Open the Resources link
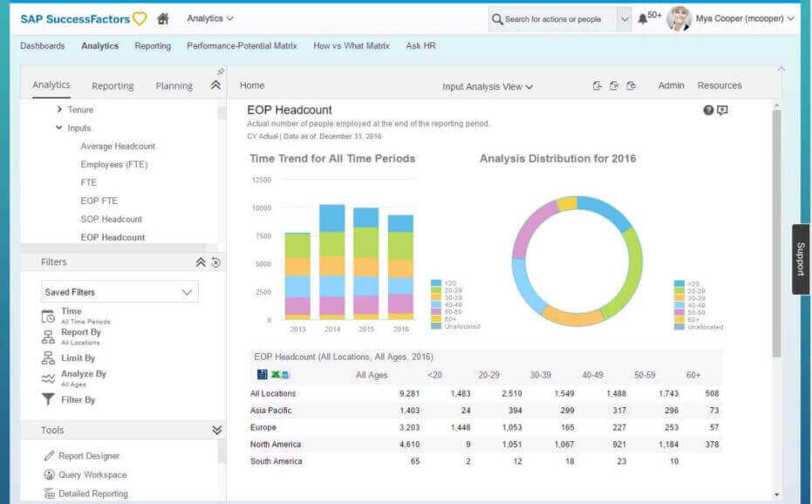Image resolution: width=812 pixels, height=504 pixels. (720, 85)
